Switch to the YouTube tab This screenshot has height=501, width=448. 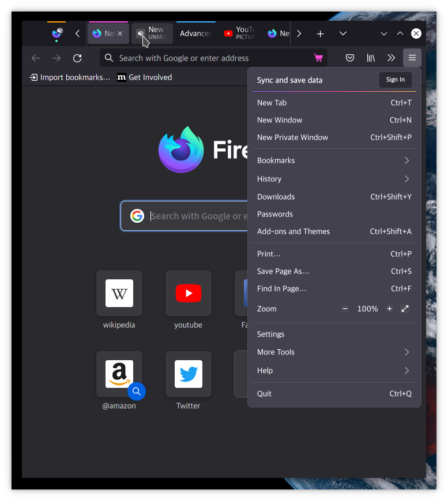pos(239,33)
